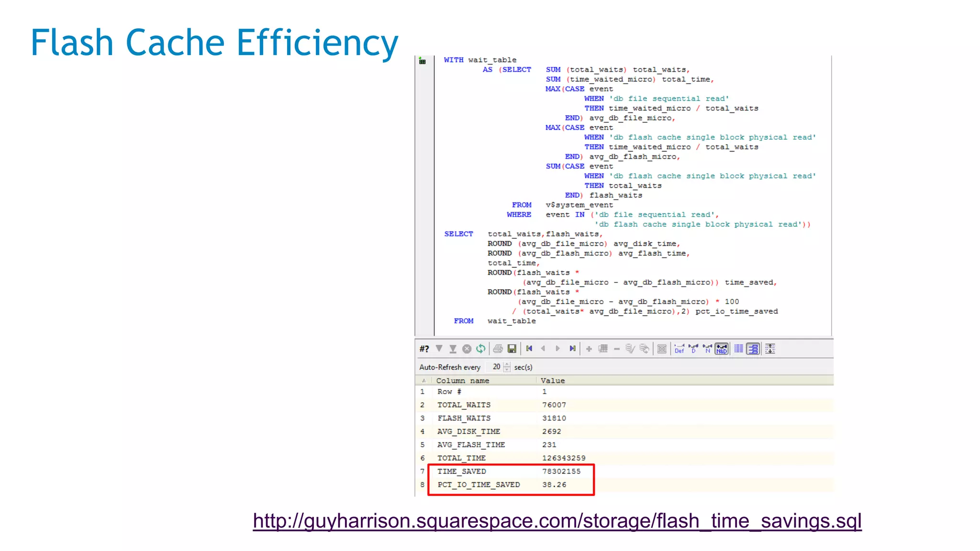
Task: Go to first record
Action: 529,349
